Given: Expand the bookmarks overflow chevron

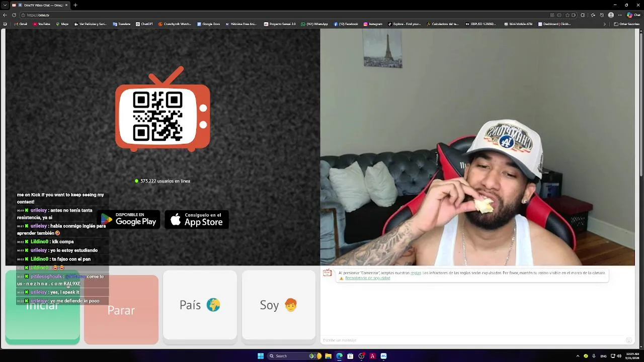Looking at the screenshot, I should point(605,24).
